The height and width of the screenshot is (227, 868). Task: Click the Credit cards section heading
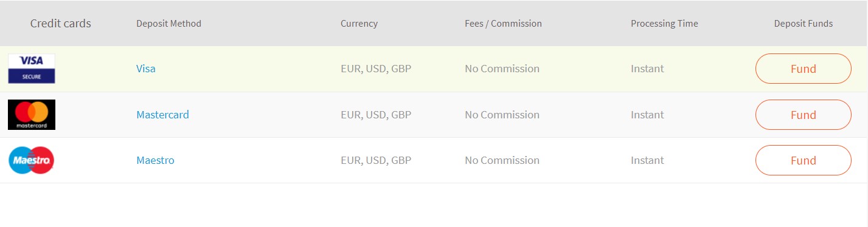[61, 24]
